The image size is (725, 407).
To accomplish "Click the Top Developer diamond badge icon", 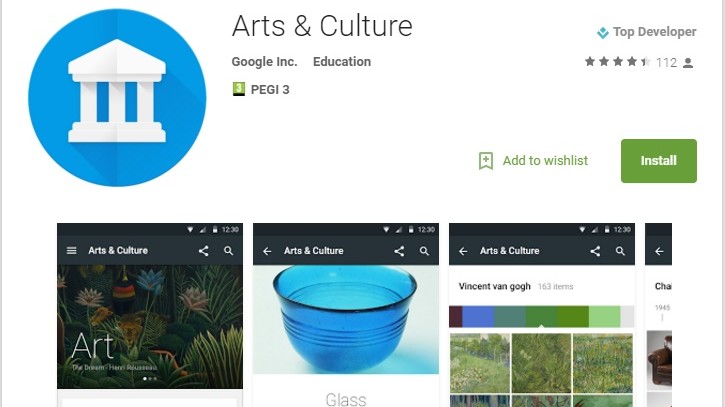I will (602, 32).
